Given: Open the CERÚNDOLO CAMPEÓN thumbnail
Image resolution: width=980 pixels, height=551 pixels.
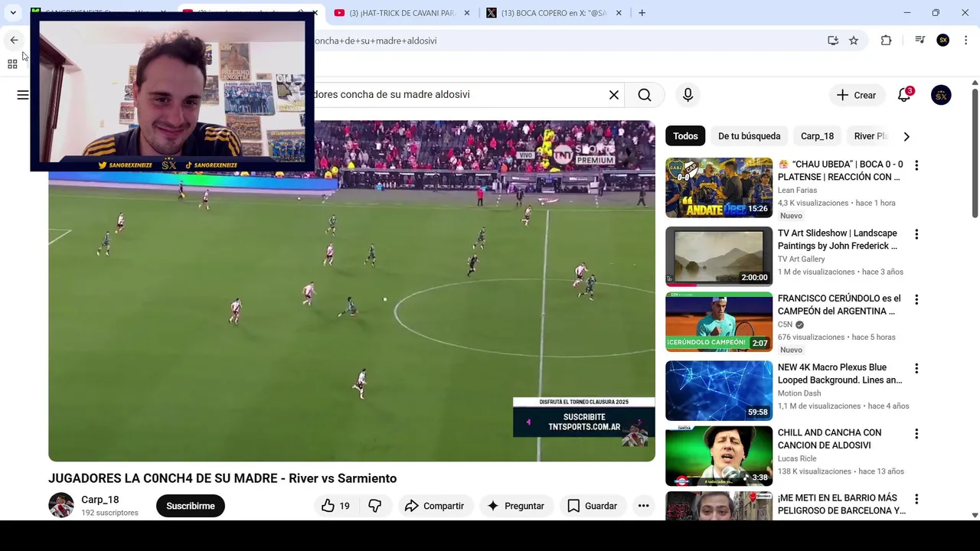Looking at the screenshot, I should (719, 321).
